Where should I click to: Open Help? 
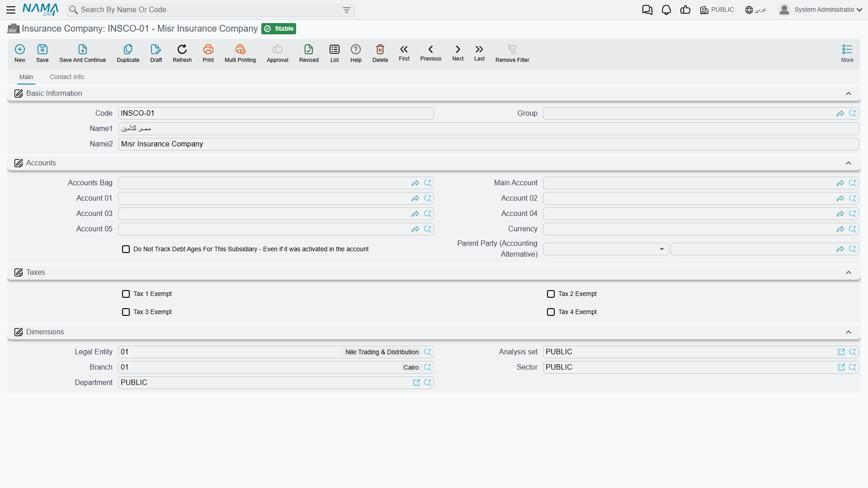tap(356, 53)
